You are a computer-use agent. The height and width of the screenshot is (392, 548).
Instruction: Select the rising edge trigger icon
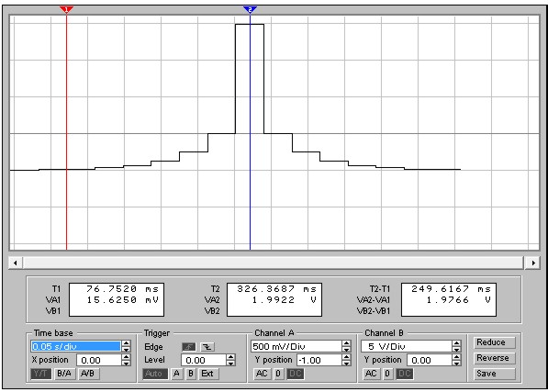[189, 347]
